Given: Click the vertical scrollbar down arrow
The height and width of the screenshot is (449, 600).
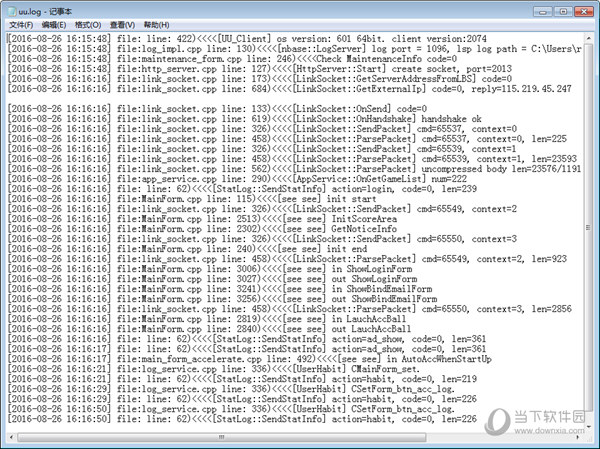Looking at the screenshot, I should coord(590,424).
